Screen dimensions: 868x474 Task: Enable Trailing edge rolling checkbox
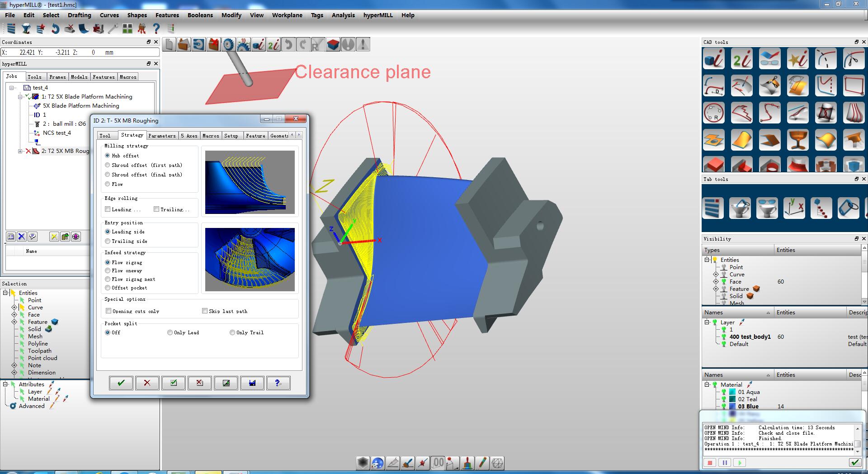pos(156,209)
